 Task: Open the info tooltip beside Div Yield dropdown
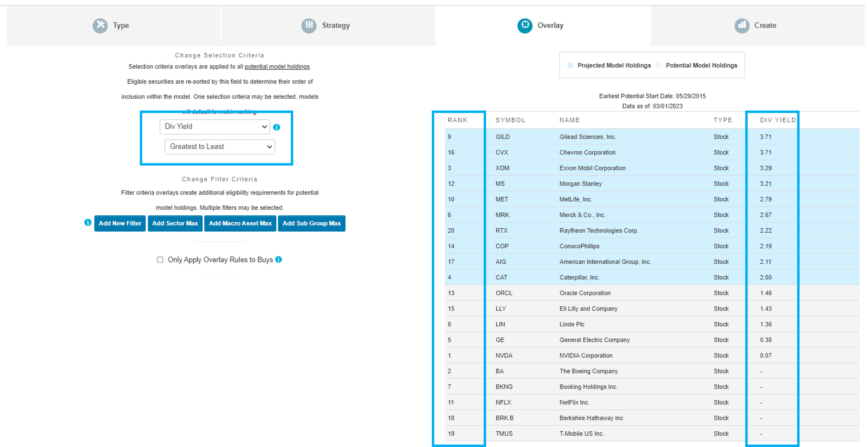(277, 127)
